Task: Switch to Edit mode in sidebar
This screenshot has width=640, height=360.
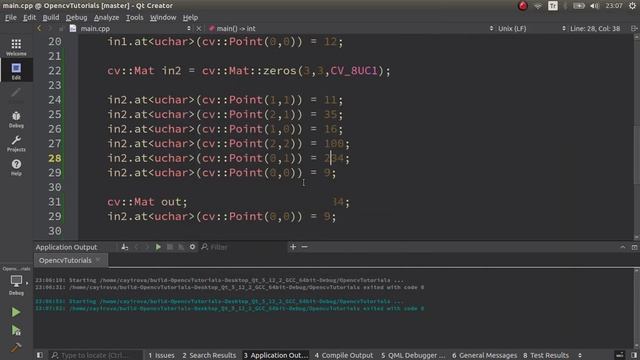Action: (16, 71)
